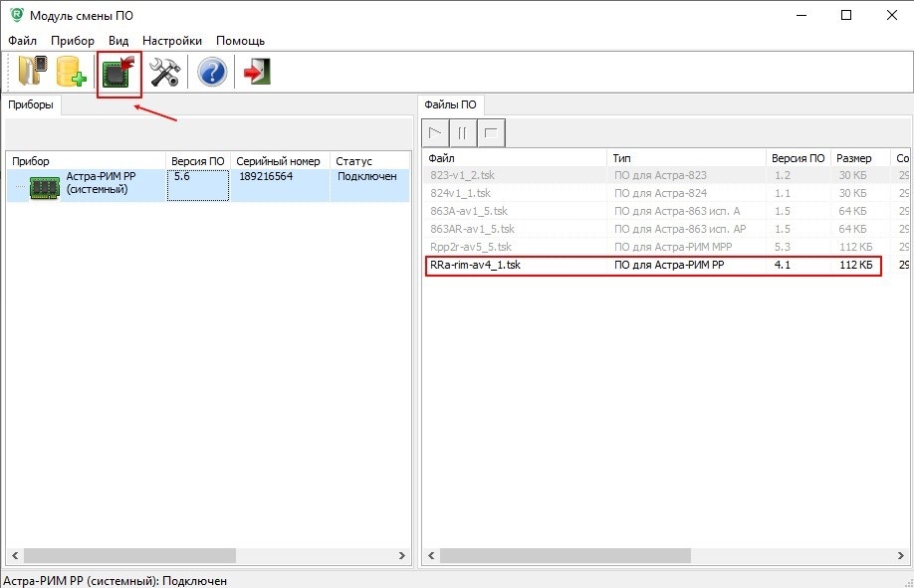Open help with the blue question mark icon
Viewport: 914px width, 588px height.
[x=212, y=73]
